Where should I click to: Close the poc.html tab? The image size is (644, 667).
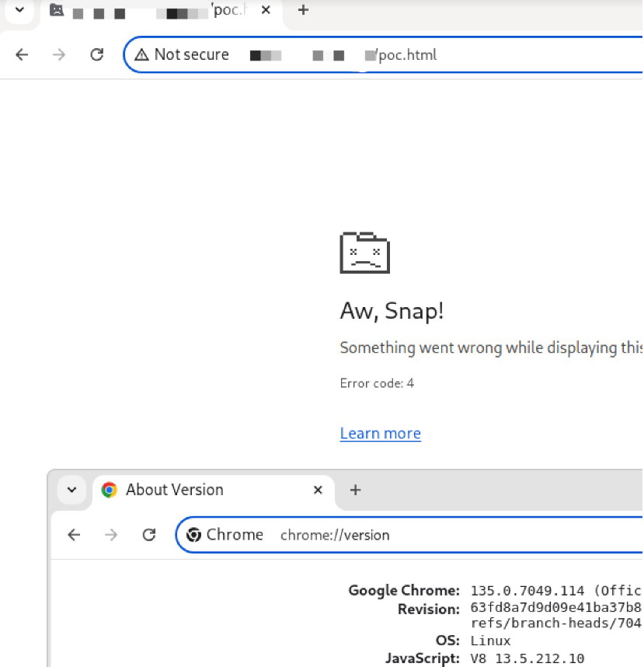click(x=266, y=11)
